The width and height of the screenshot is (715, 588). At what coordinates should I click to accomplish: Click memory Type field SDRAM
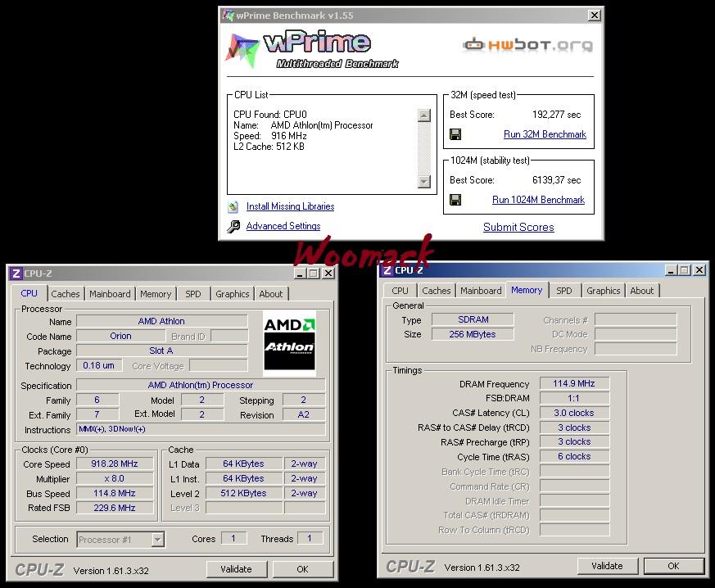473,319
